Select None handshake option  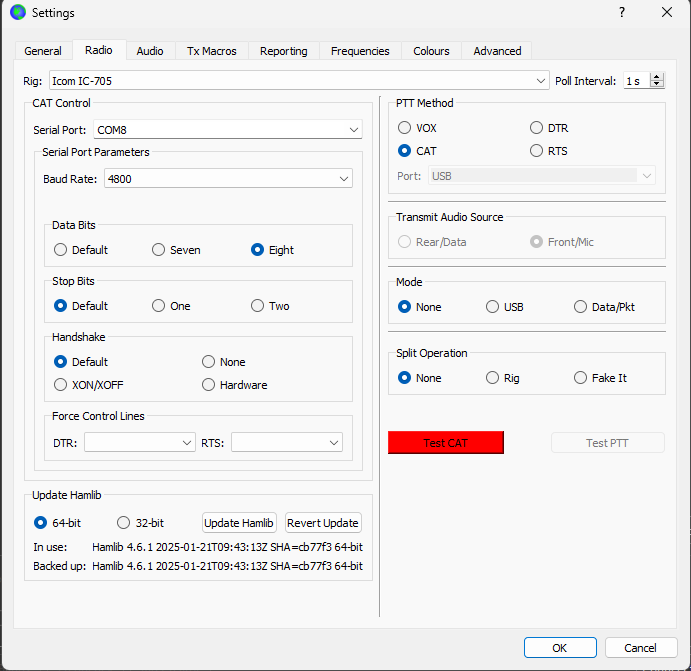coord(223,362)
